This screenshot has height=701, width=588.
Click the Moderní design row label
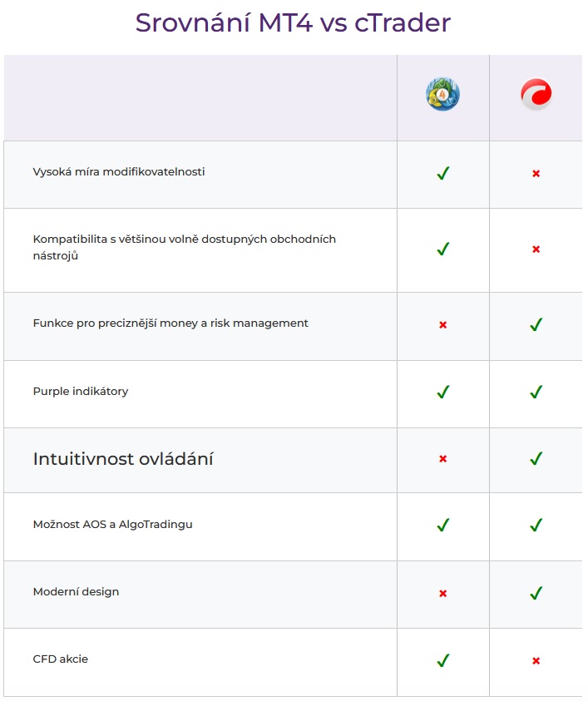pyautogui.click(x=76, y=592)
